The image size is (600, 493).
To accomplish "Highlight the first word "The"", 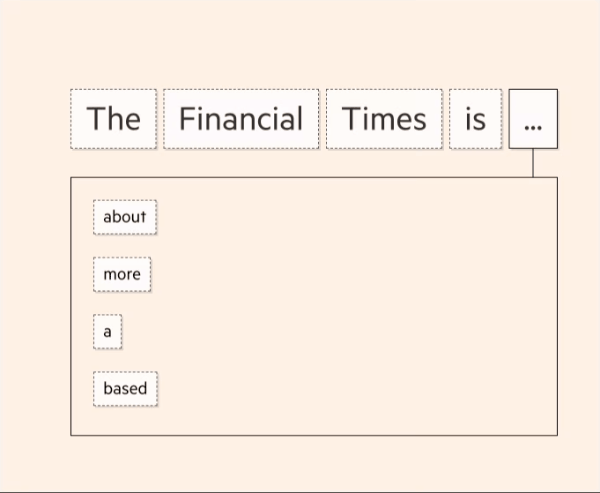I will tap(113, 119).
